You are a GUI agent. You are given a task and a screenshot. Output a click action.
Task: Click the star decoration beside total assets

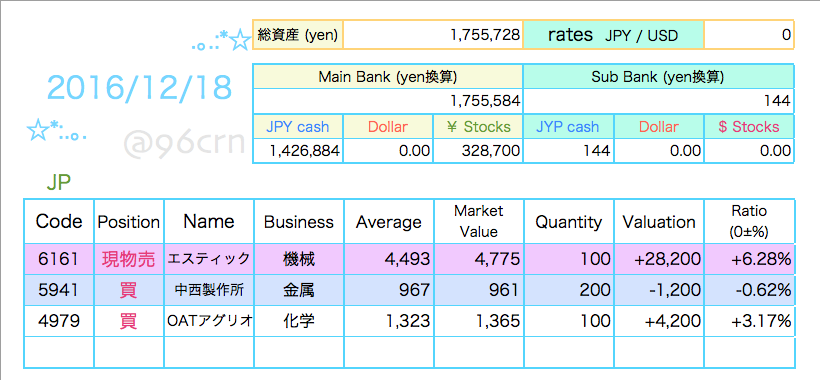pos(241,40)
